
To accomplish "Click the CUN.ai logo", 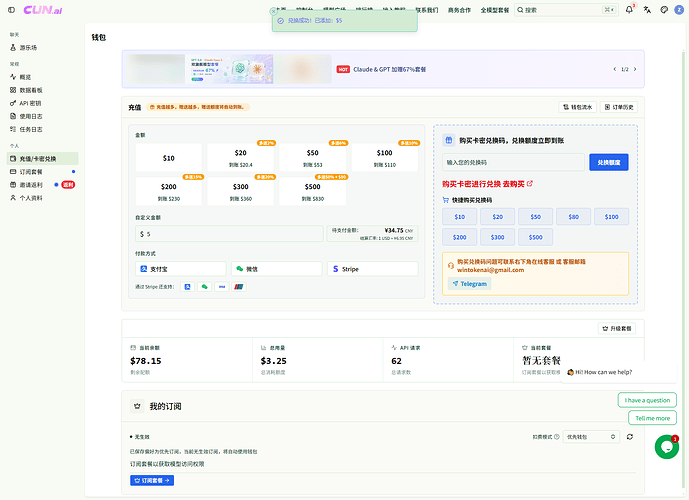I will [x=43, y=10].
